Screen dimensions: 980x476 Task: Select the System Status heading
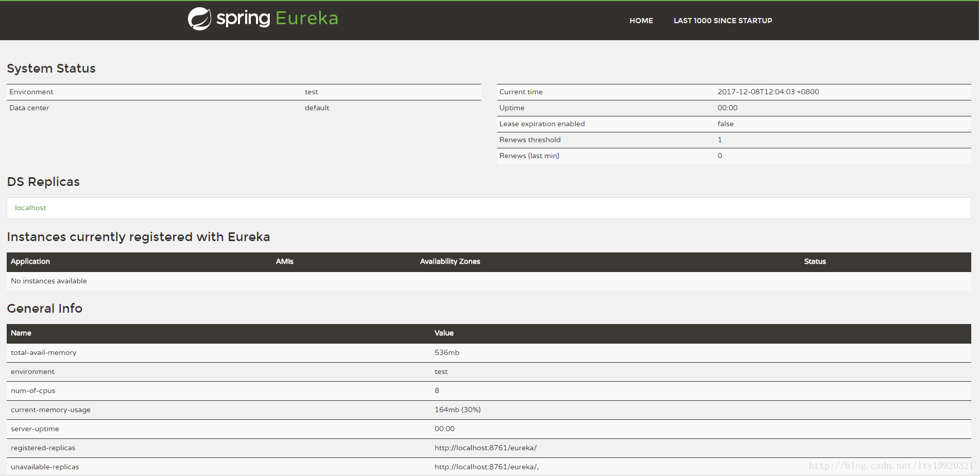51,69
